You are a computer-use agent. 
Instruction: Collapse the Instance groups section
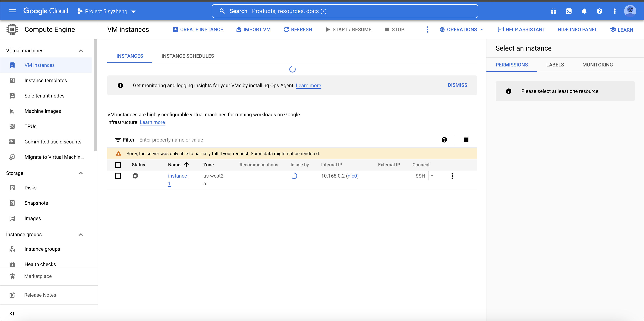tap(81, 234)
